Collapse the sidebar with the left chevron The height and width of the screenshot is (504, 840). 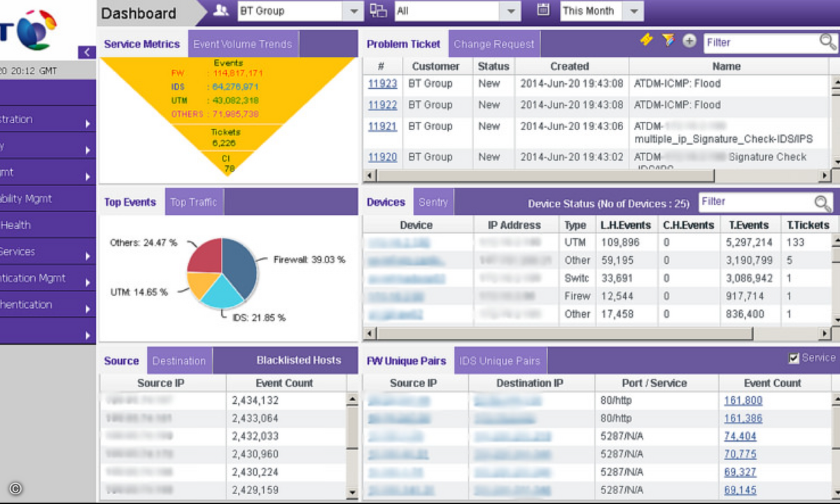coord(87,52)
